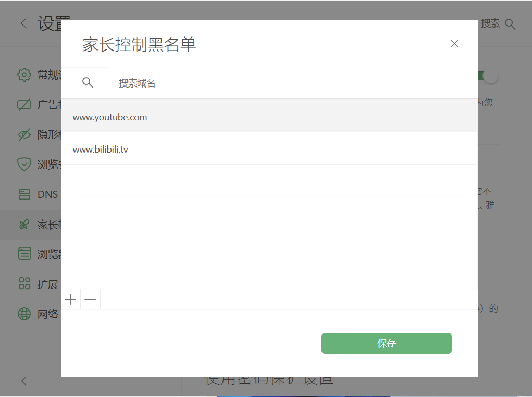Open 浏览器 browser list sidebar icon
The height and width of the screenshot is (397, 532).
point(24,254)
